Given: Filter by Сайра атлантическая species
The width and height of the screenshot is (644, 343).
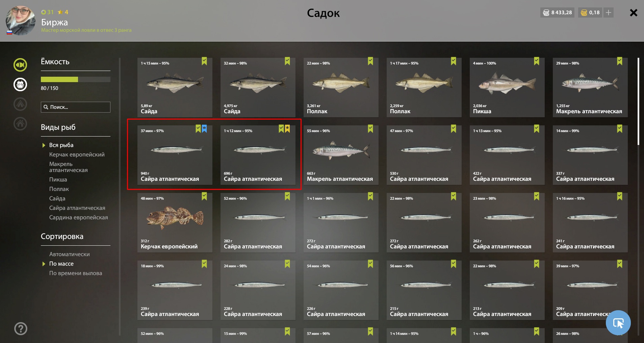Looking at the screenshot, I should [77, 208].
